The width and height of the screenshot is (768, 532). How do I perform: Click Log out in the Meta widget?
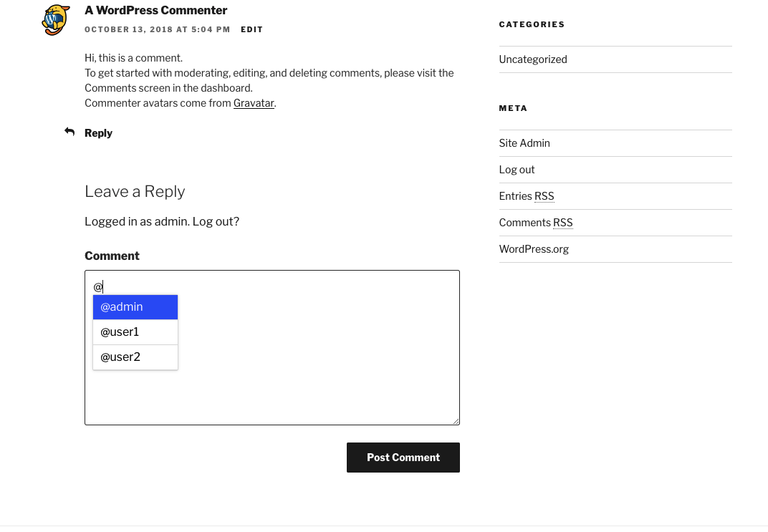(517, 170)
